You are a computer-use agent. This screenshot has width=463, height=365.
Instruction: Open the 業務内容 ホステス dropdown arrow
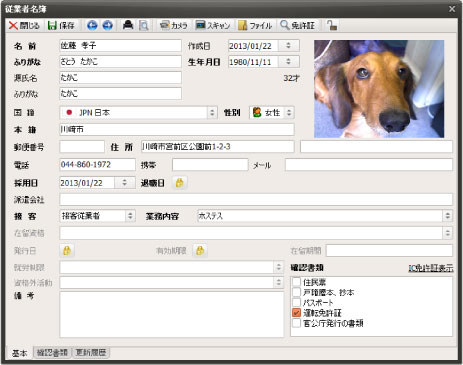[447, 216]
